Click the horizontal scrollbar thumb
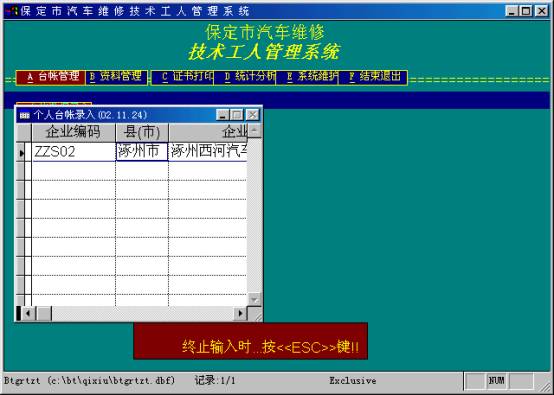The height and width of the screenshot is (395, 554). [44, 313]
